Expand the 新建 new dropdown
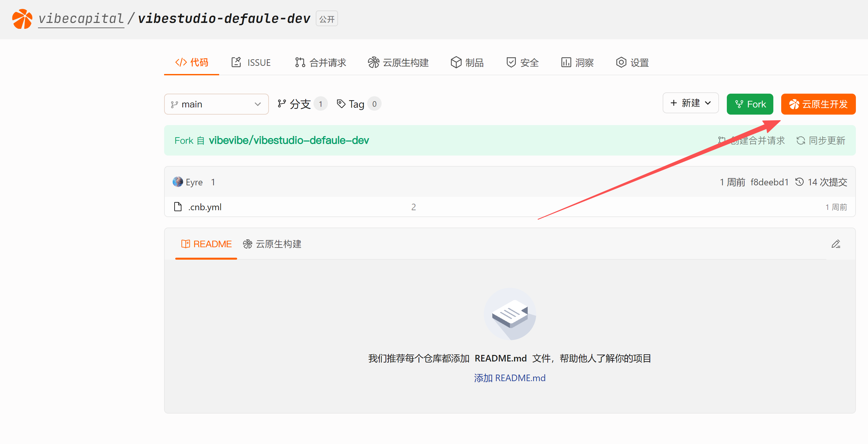 click(x=690, y=103)
